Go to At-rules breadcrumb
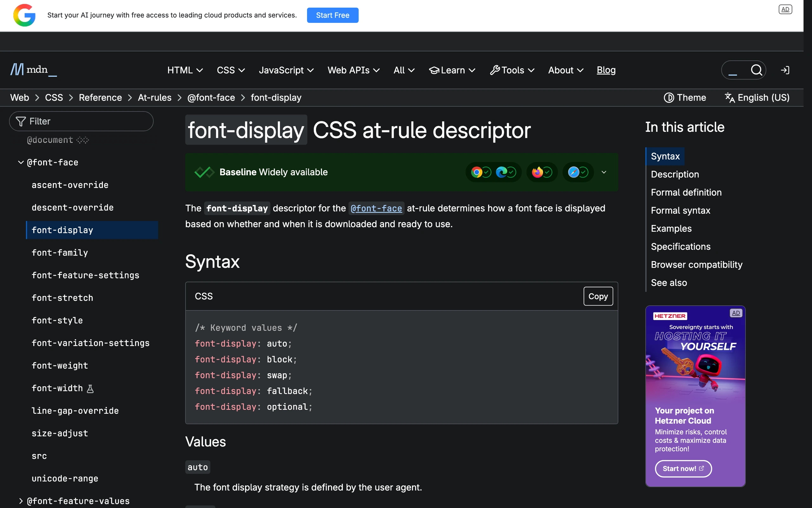 (155, 97)
